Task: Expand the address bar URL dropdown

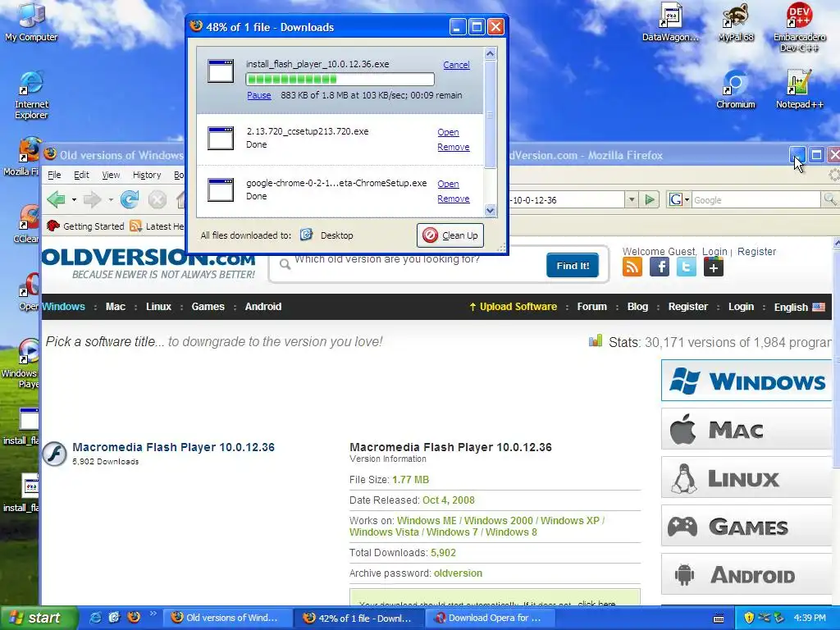Action: tap(632, 200)
